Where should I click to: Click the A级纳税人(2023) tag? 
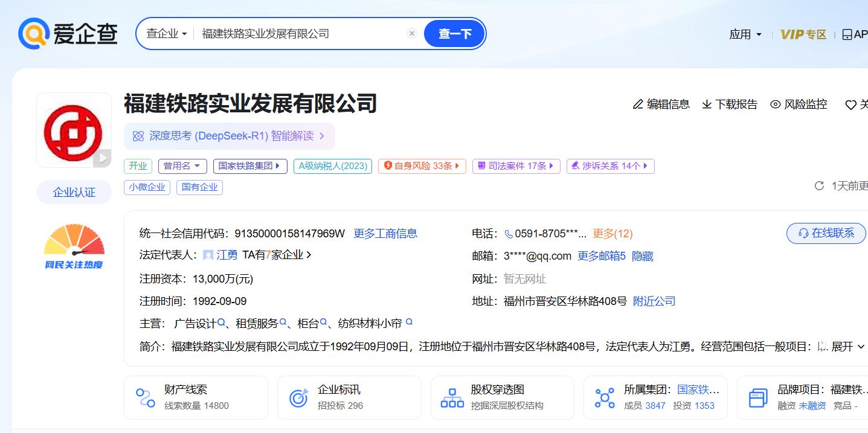333,166
